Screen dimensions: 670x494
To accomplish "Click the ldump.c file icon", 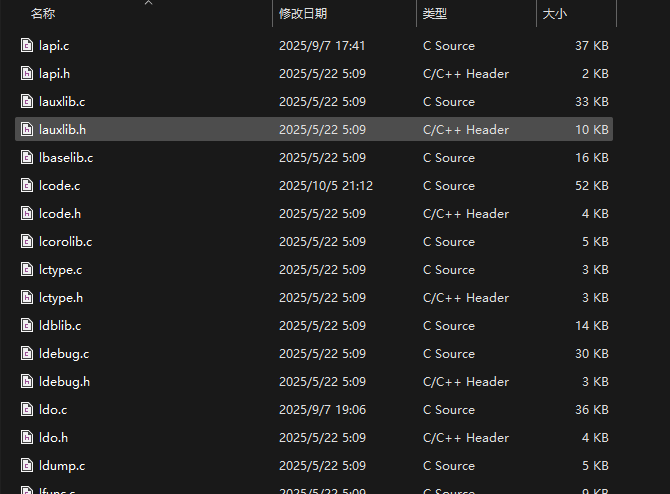I will point(28,466).
